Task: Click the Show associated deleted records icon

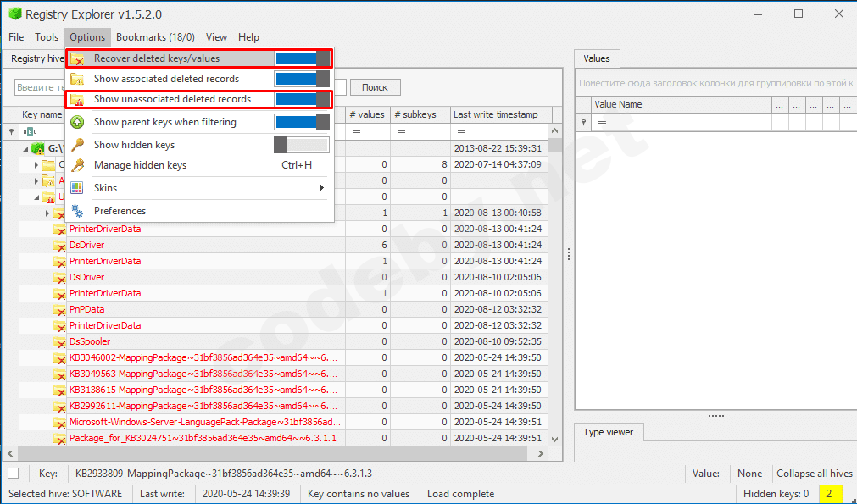Action: point(78,79)
